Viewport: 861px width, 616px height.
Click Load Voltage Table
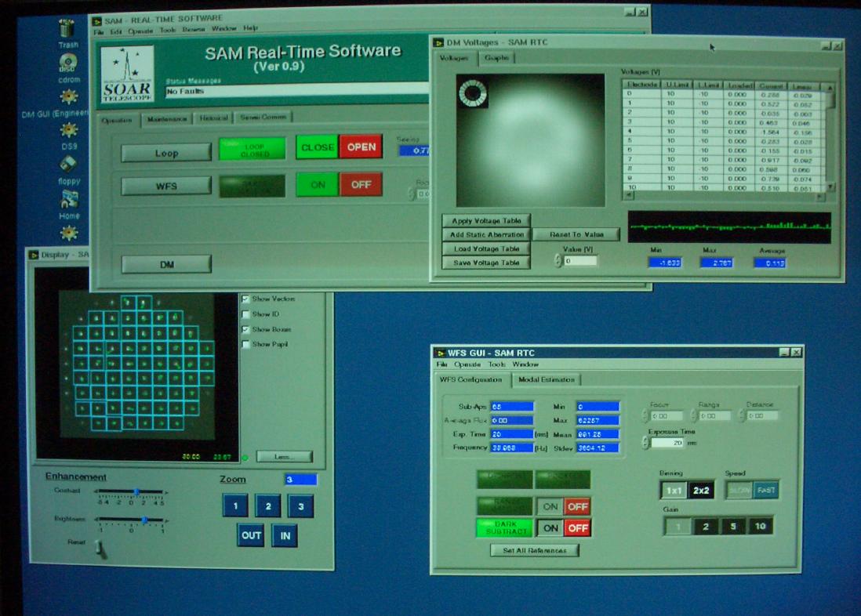486,248
